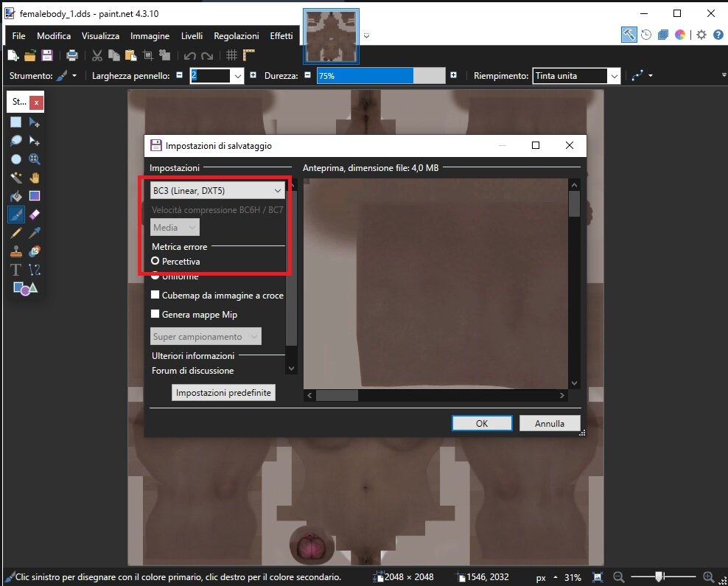Select the Uniforme error metric radio button
The image size is (728, 586).
click(x=155, y=276)
